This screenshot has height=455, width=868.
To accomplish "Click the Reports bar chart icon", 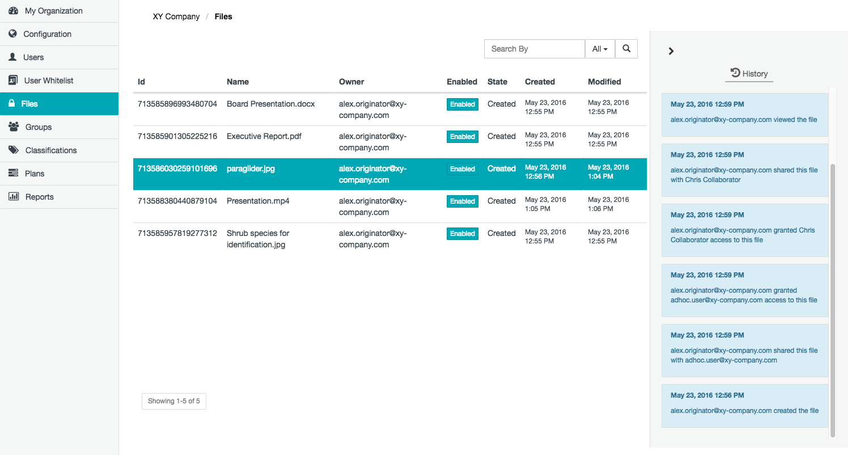I will coord(14,197).
